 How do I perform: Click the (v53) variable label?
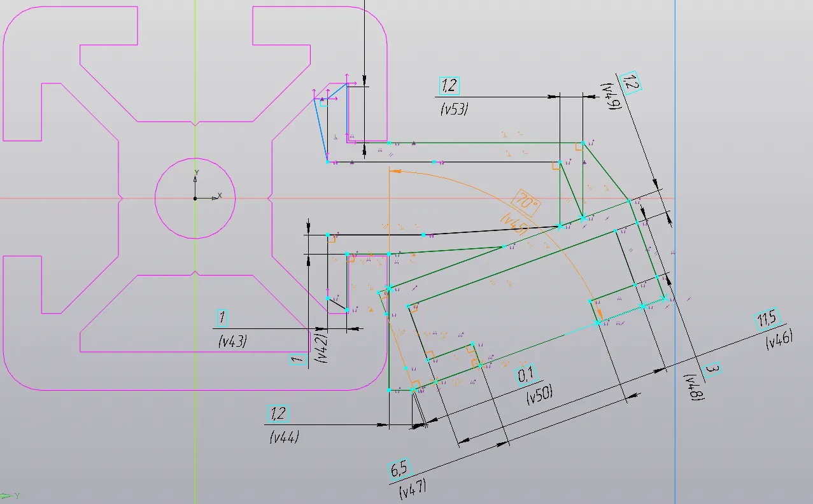[455, 109]
